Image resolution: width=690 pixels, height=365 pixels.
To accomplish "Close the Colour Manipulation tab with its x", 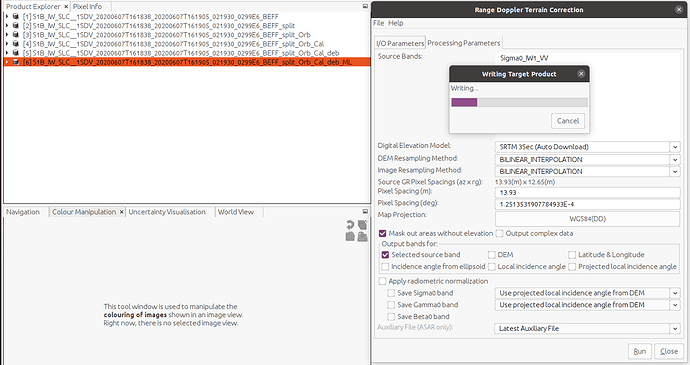I will click(121, 212).
